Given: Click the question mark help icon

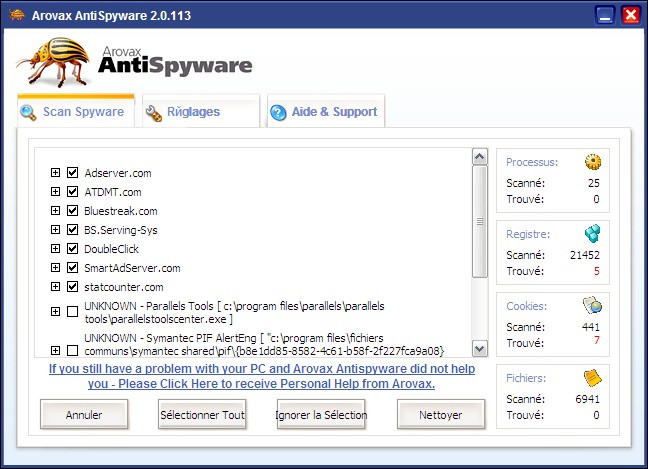Looking at the screenshot, I should coord(278,112).
